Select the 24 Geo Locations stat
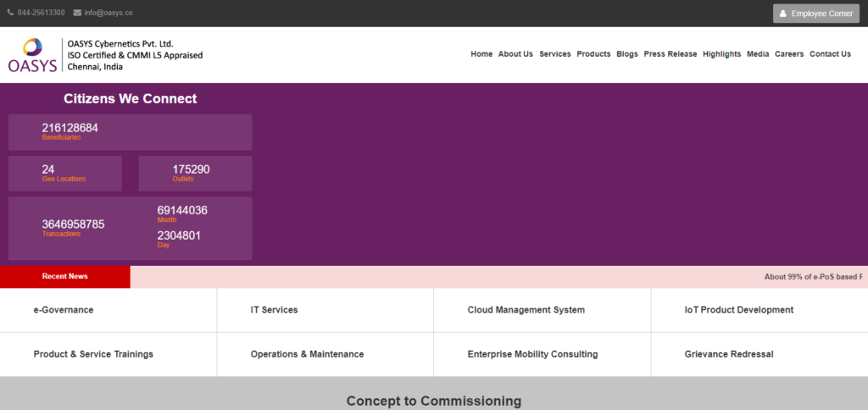 point(64,174)
